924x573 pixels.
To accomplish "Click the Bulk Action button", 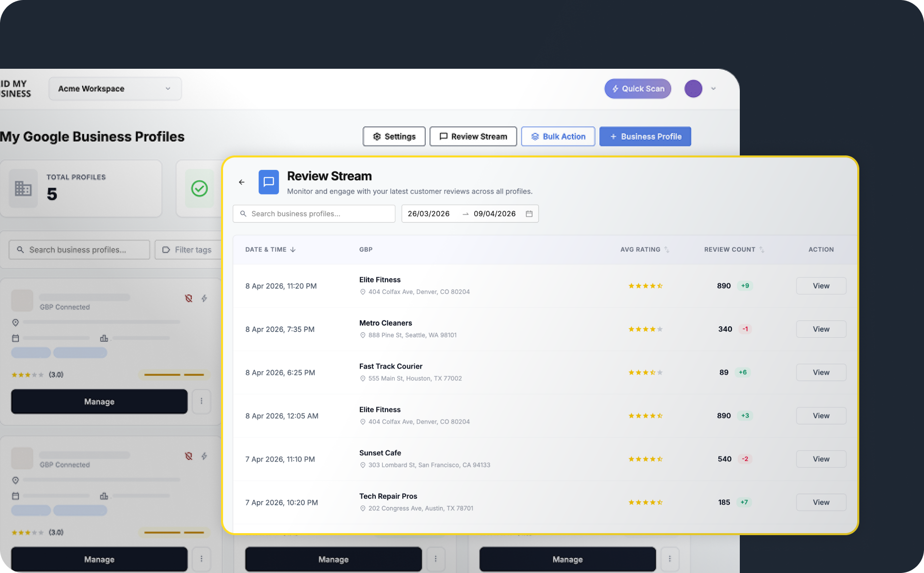I will tap(558, 137).
